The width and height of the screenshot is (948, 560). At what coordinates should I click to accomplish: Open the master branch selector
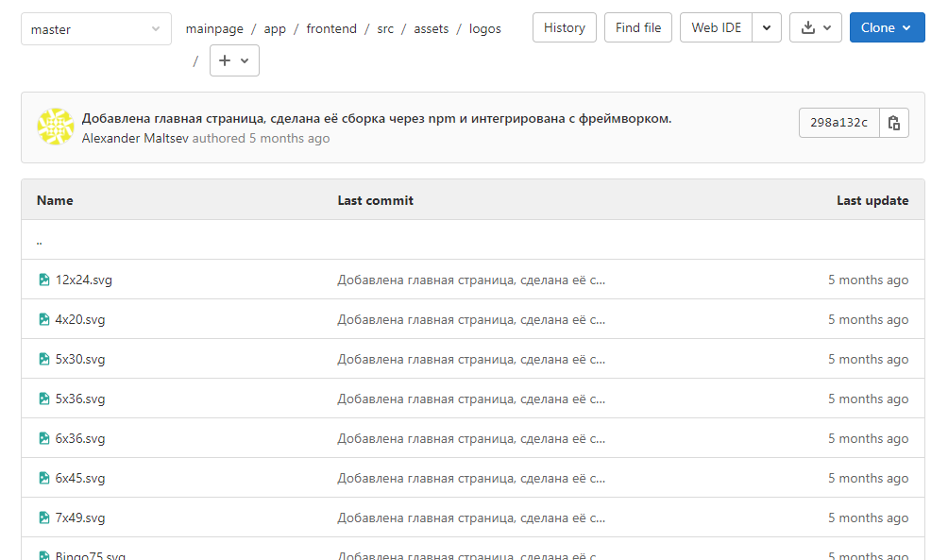(95, 29)
